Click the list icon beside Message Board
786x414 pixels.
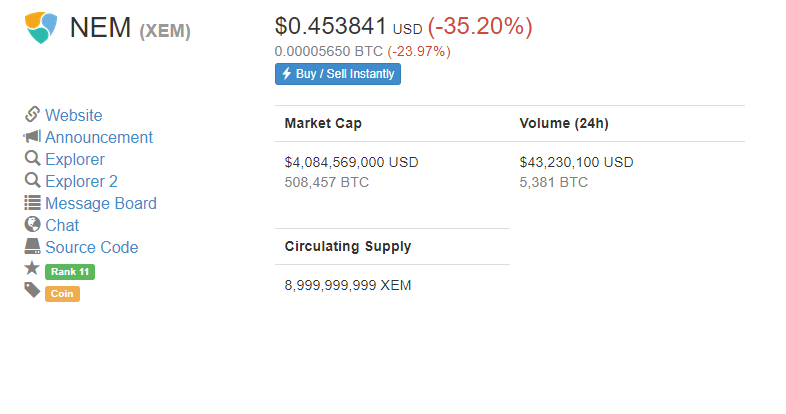[33, 202]
